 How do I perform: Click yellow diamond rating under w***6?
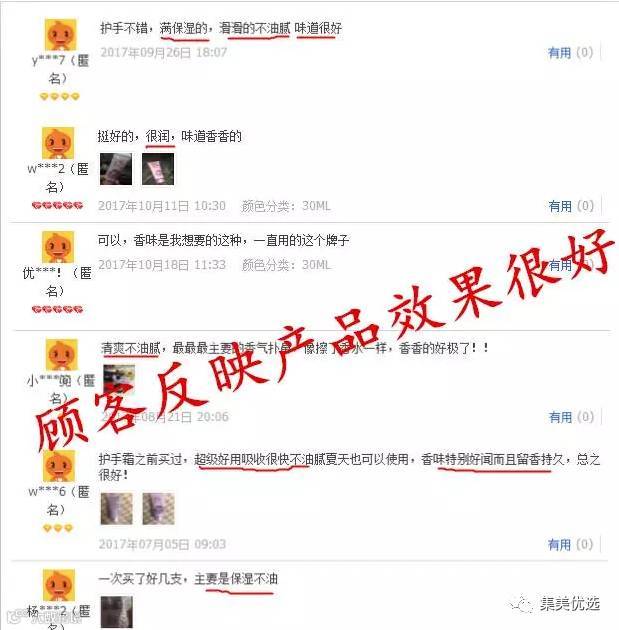click(x=57, y=528)
